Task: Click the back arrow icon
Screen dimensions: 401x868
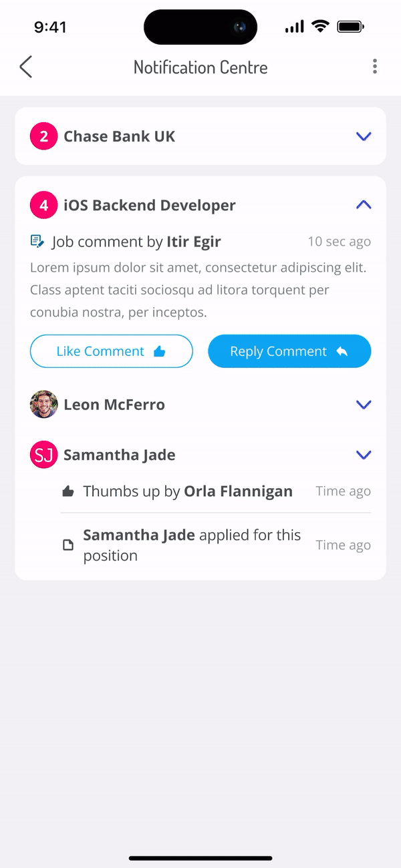Action: pyautogui.click(x=25, y=67)
